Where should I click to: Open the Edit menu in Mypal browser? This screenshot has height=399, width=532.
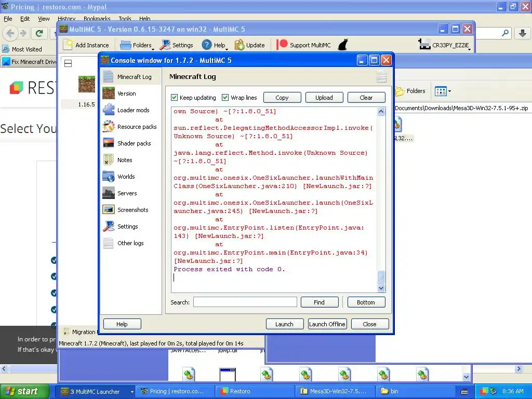coord(25,19)
